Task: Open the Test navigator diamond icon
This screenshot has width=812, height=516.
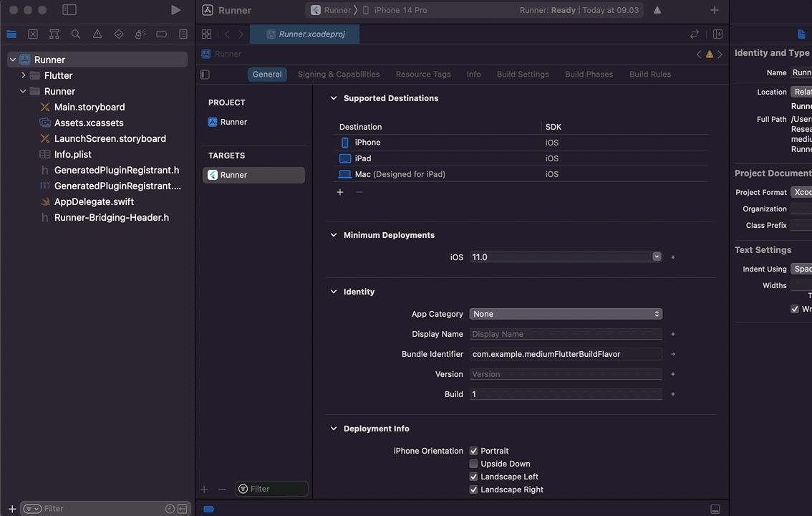Action: [x=119, y=34]
